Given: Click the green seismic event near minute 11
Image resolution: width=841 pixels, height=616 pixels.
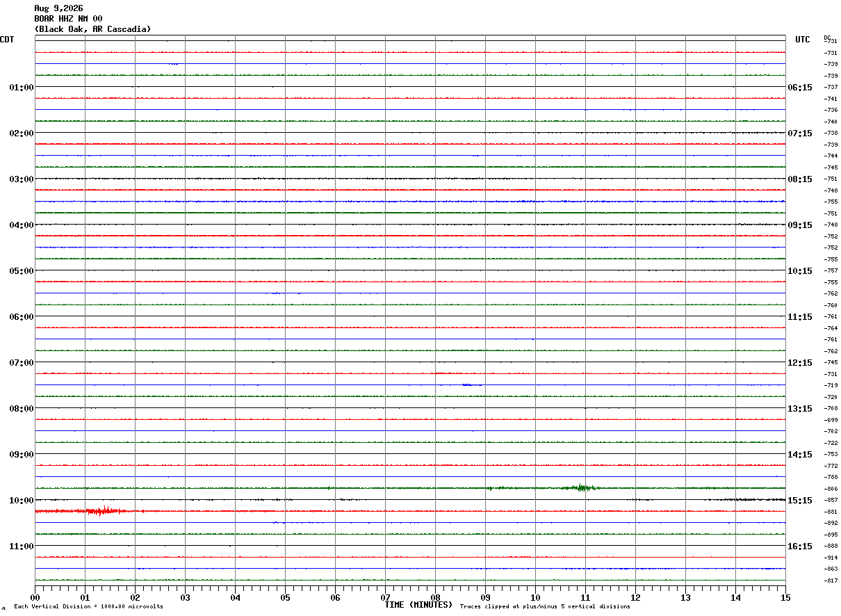Looking at the screenshot, I should [580, 487].
